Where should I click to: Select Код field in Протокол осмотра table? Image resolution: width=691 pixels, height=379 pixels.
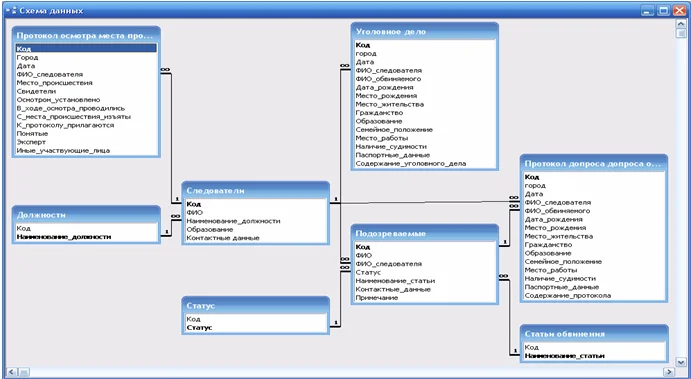(86, 49)
